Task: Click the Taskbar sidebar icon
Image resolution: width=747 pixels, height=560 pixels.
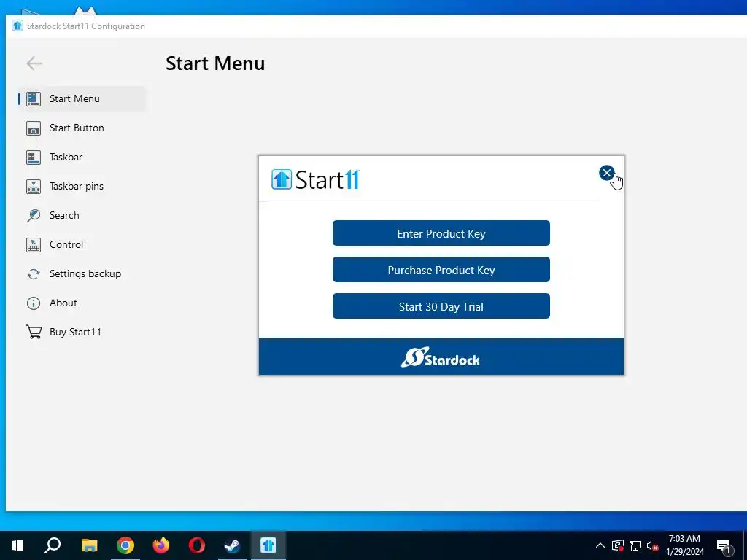Action: (34, 157)
